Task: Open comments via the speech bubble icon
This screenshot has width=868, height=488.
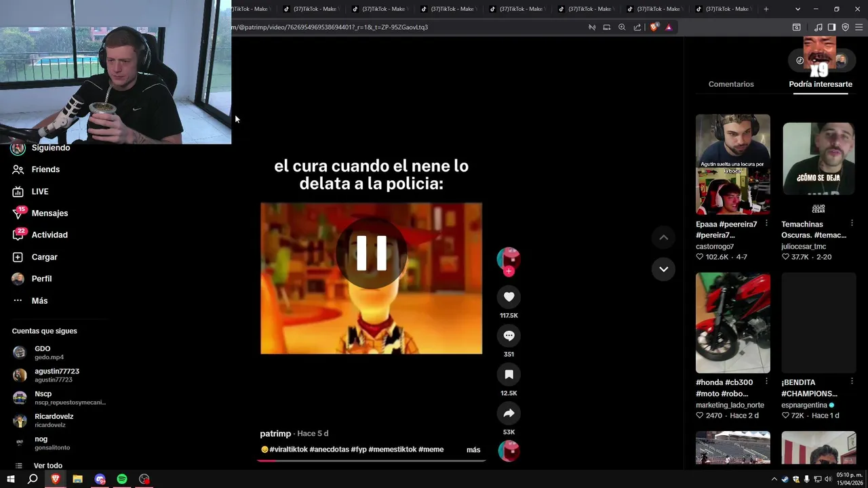Action: (x=509, y=335)
